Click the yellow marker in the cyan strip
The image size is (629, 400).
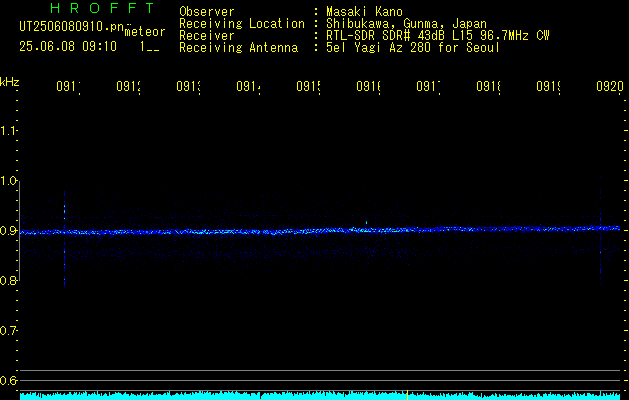[408, 394]
